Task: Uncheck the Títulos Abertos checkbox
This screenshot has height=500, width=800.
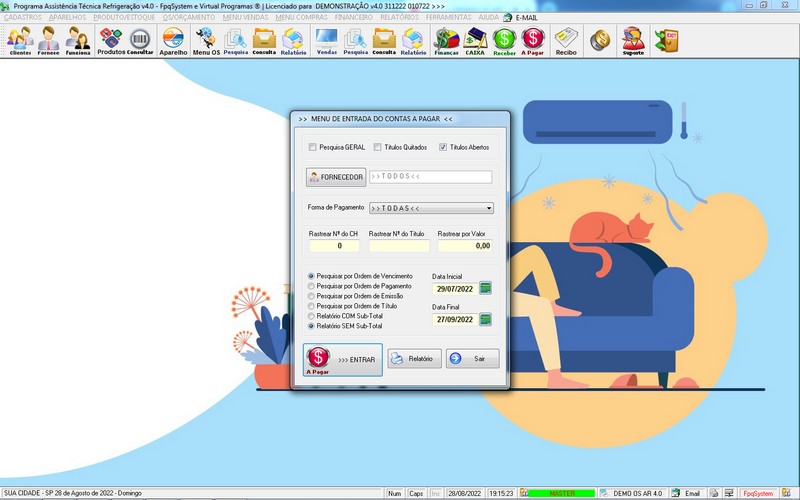Action: tap(443, 147)
